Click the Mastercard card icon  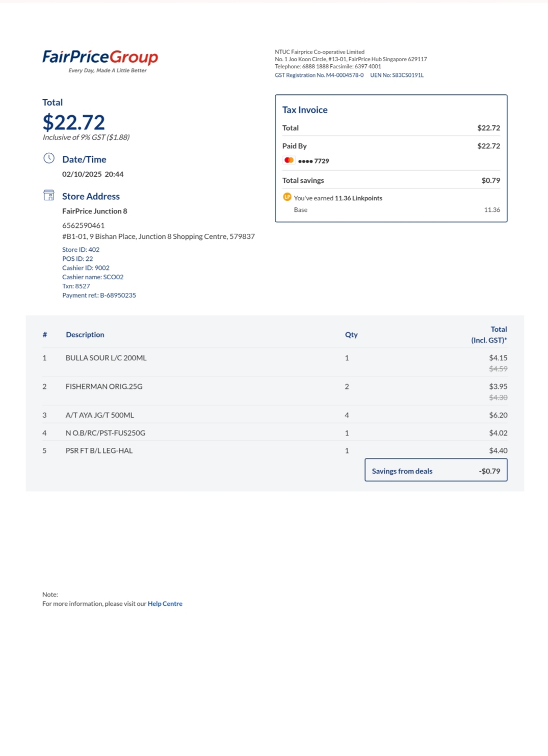tap(289, 160)
